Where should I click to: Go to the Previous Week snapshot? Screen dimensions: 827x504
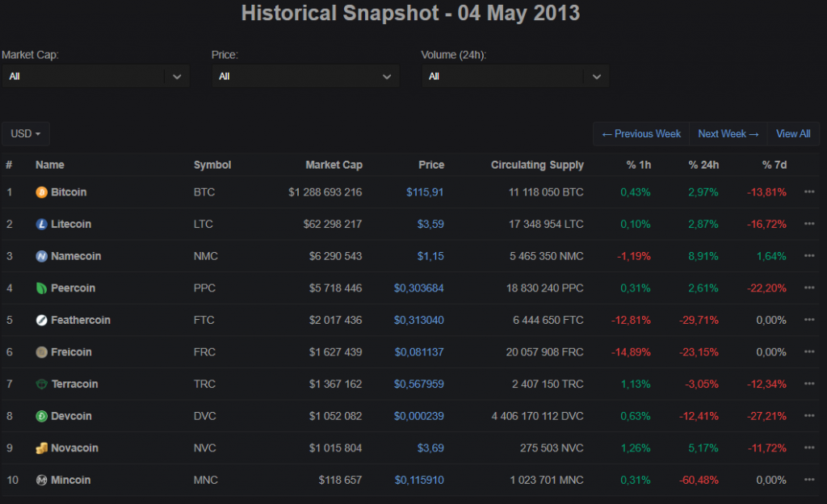(x=640, y=133)
